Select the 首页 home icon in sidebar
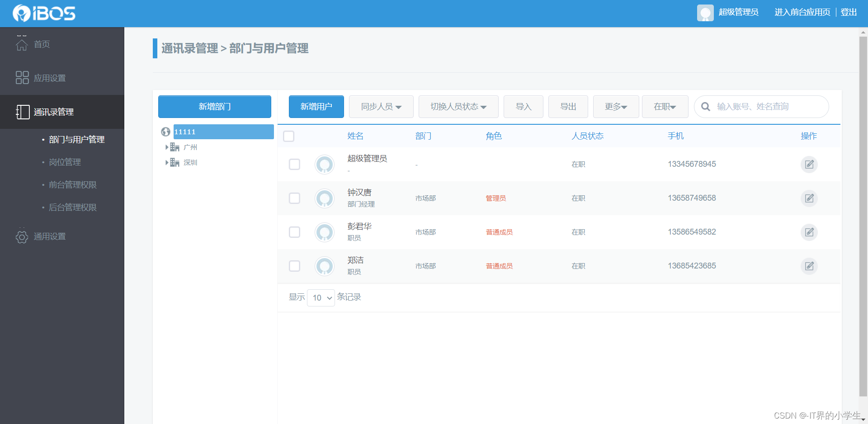The image size is (868, 424). 21,44
